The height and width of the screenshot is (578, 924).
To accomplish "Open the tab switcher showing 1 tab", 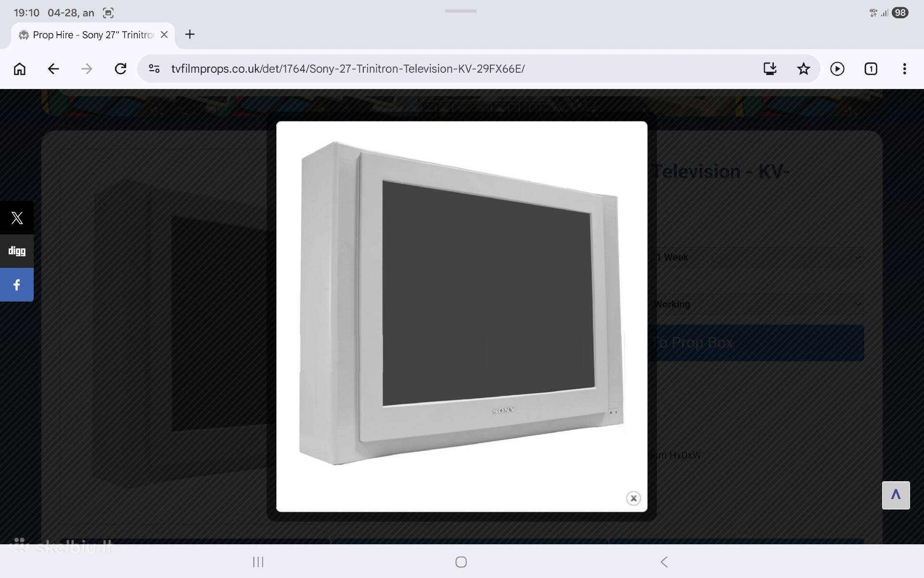I will coord(871,69).
